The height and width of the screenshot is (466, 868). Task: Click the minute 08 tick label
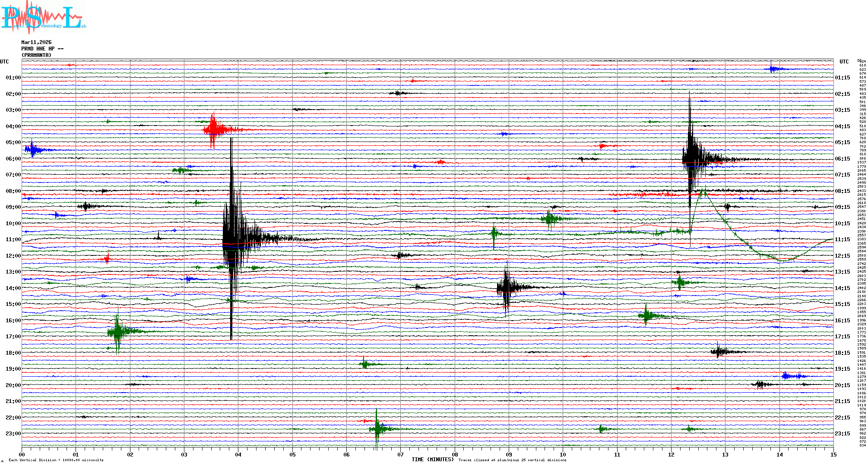(x=455, y=454)
